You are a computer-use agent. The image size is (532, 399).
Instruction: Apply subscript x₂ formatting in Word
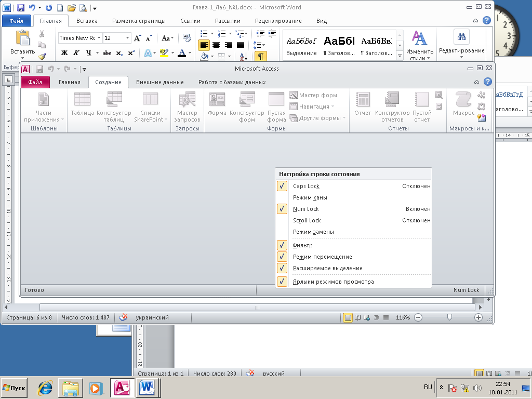pos(119,53)
